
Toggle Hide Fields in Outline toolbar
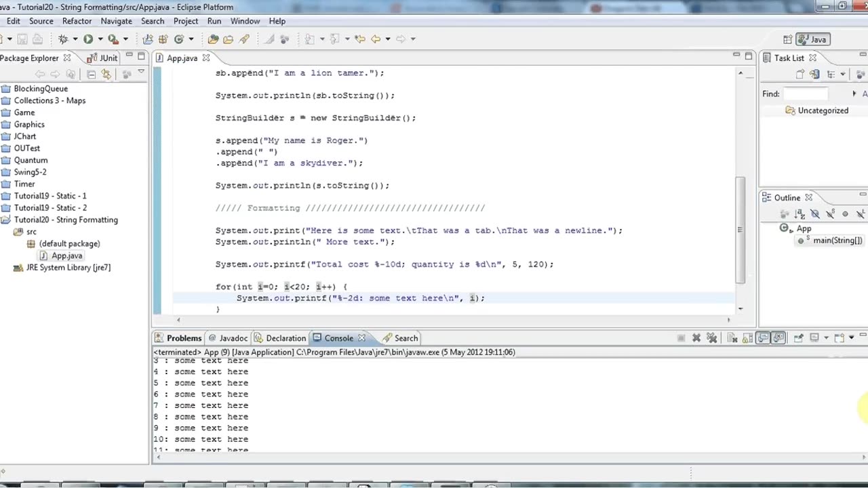(x=815, y=214)
